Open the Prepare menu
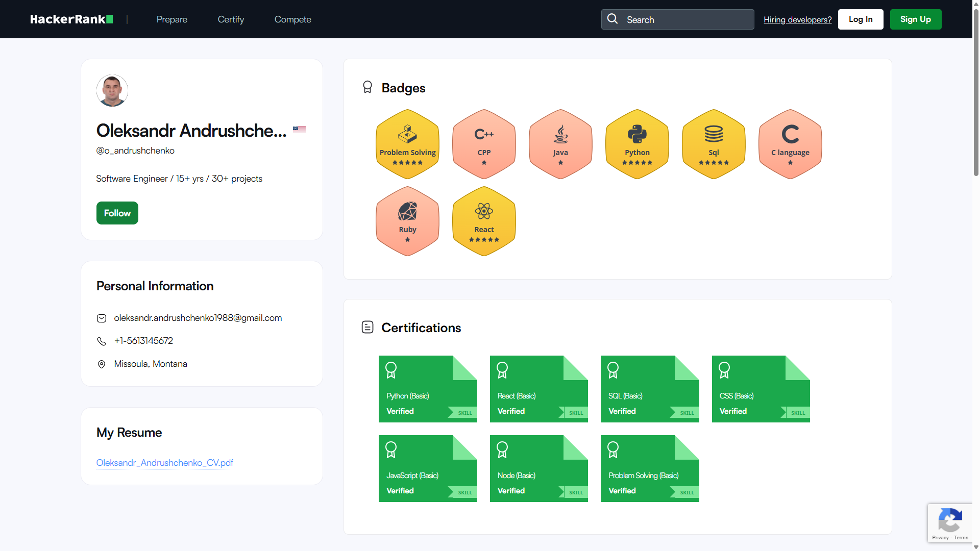The width and height of the screenshot is (980, 551). [171, 19]
